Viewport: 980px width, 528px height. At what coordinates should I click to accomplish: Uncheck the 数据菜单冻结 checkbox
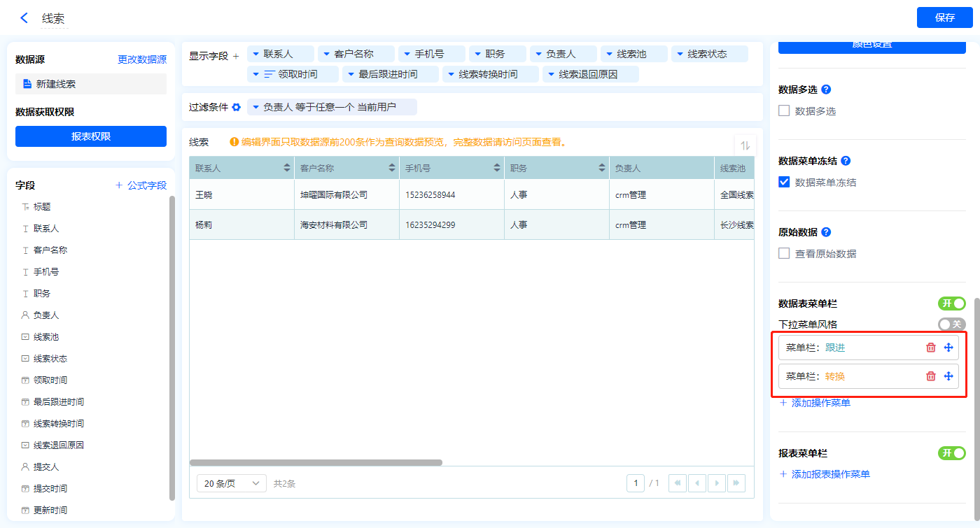(784, 183)
